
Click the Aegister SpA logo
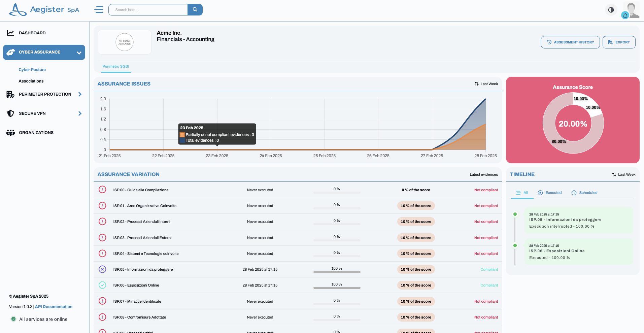tap(44, 10)
